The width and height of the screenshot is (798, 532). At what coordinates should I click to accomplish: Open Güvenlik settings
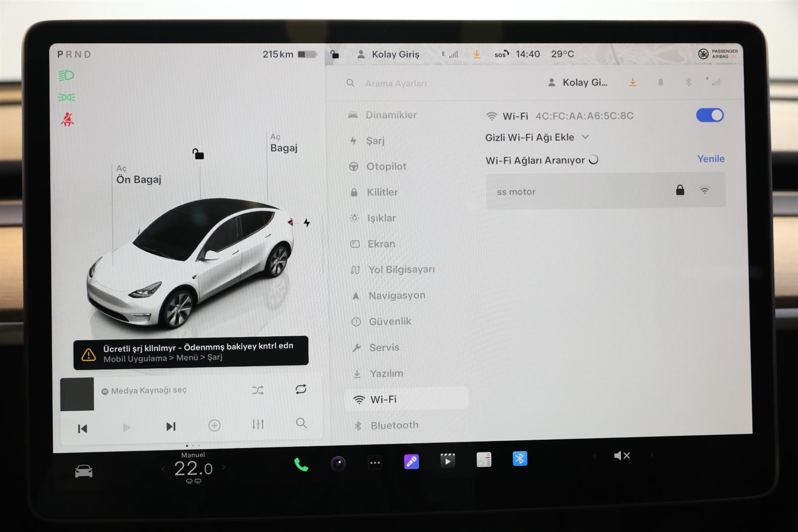pos(381,321)
